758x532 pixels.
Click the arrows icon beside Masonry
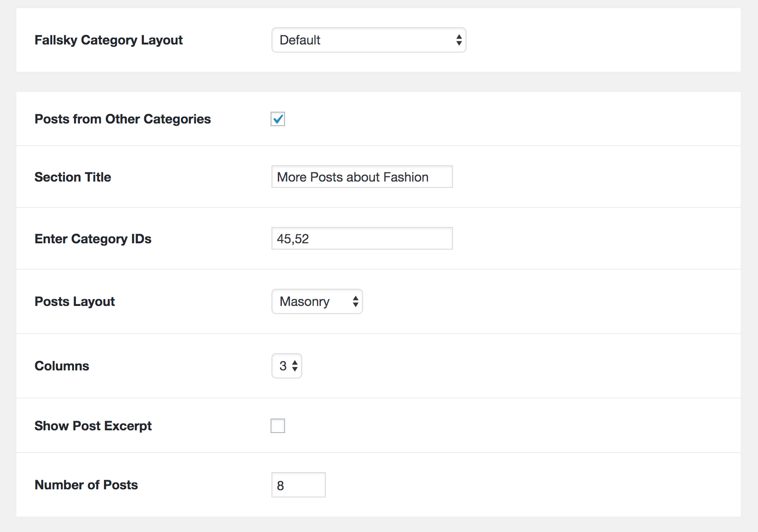coord(355,301)
